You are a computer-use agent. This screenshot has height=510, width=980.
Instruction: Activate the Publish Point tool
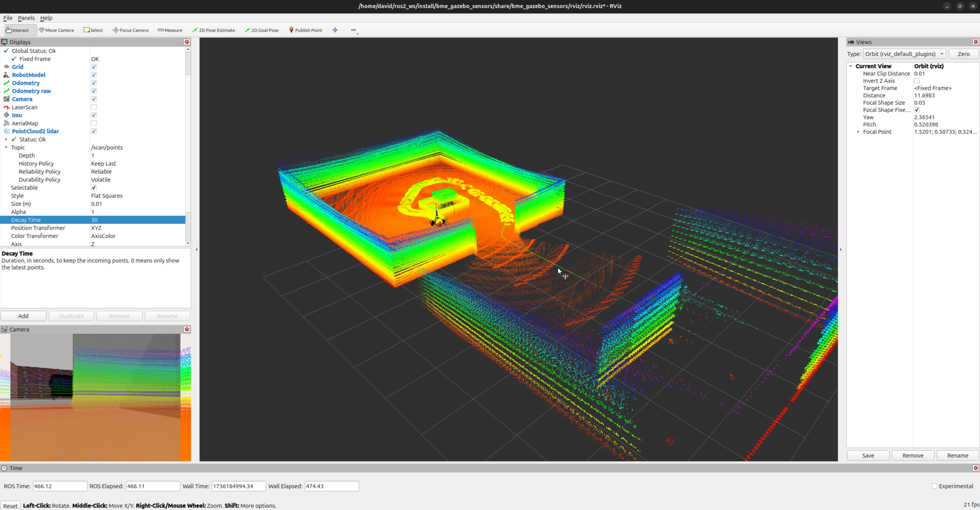[306, 30]
